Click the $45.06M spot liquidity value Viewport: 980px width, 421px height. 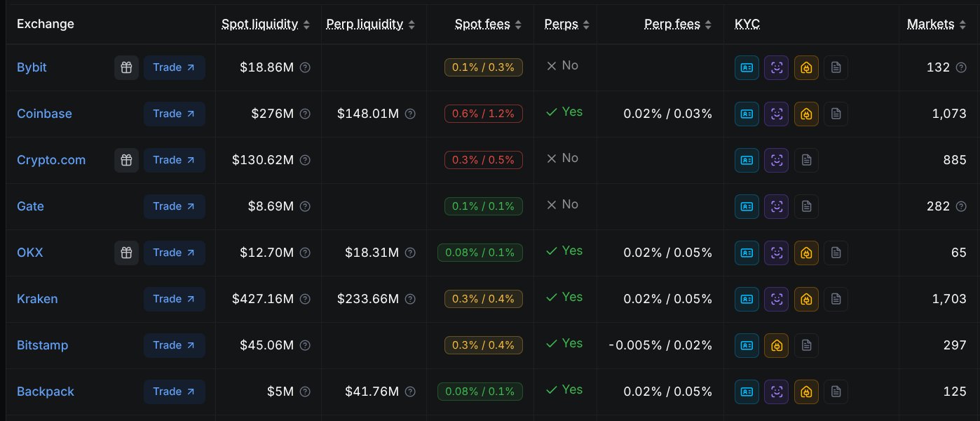tap(267, 345)
